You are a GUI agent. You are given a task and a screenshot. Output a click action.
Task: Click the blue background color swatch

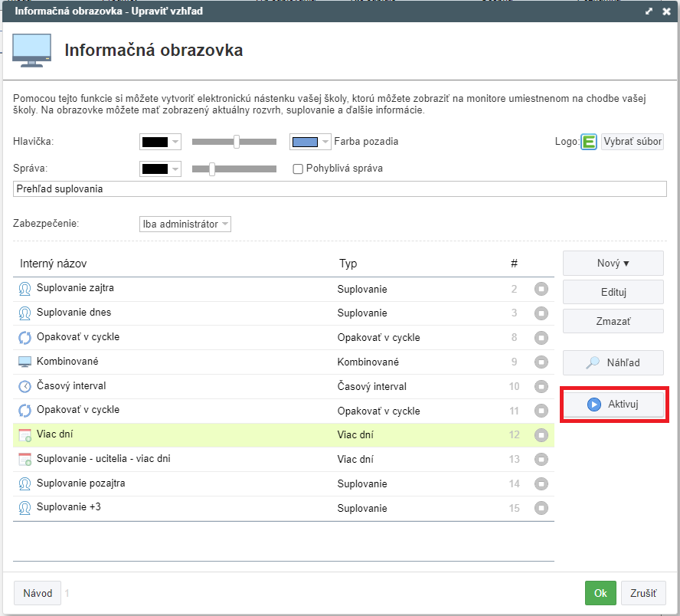coord(305,142)
